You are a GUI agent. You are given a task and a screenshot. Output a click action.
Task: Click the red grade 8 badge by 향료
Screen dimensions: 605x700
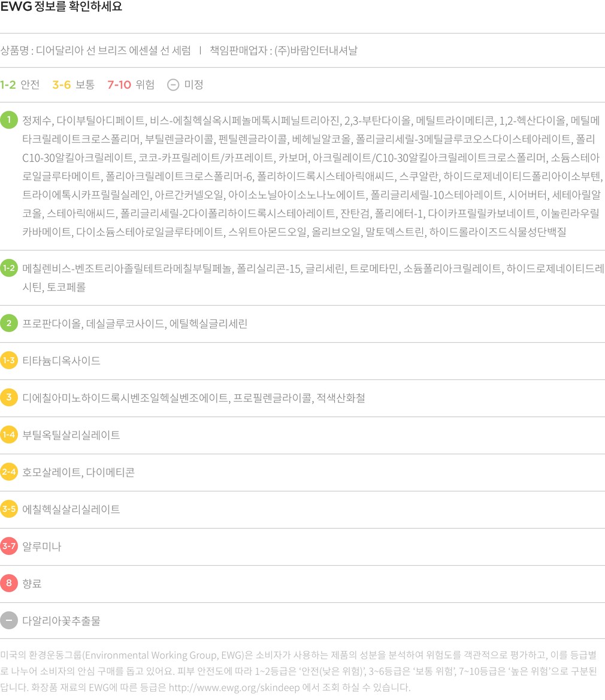coord(9,583)
